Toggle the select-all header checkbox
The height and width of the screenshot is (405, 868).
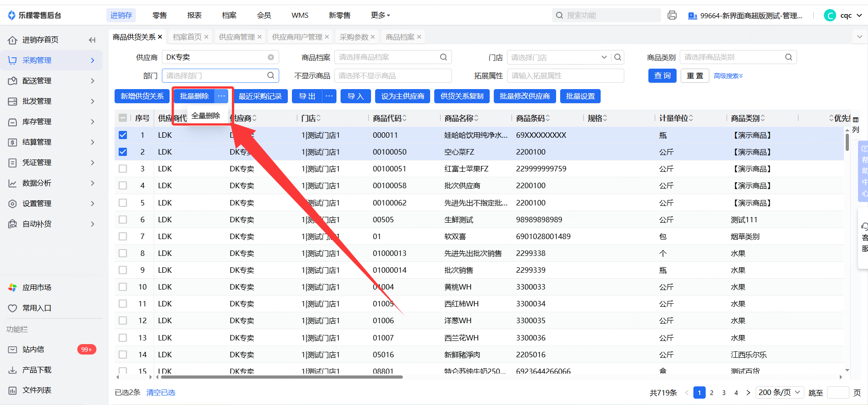point(123,118)
